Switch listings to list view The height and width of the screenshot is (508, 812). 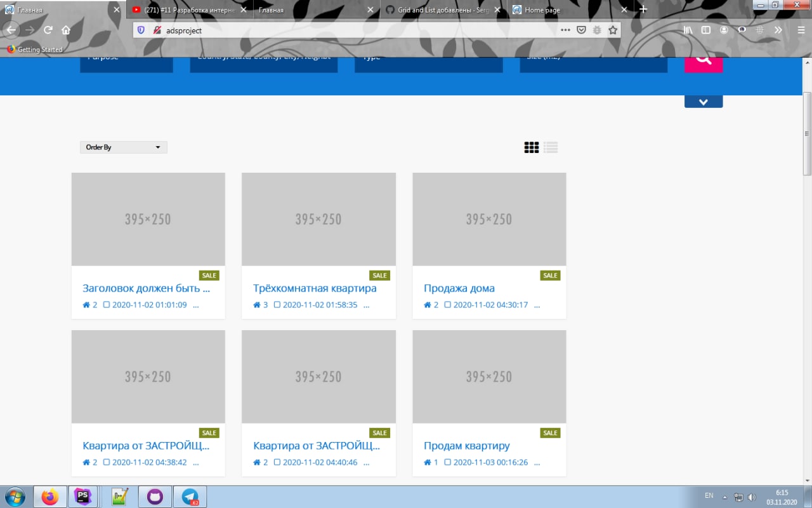(x=551, y=147)
